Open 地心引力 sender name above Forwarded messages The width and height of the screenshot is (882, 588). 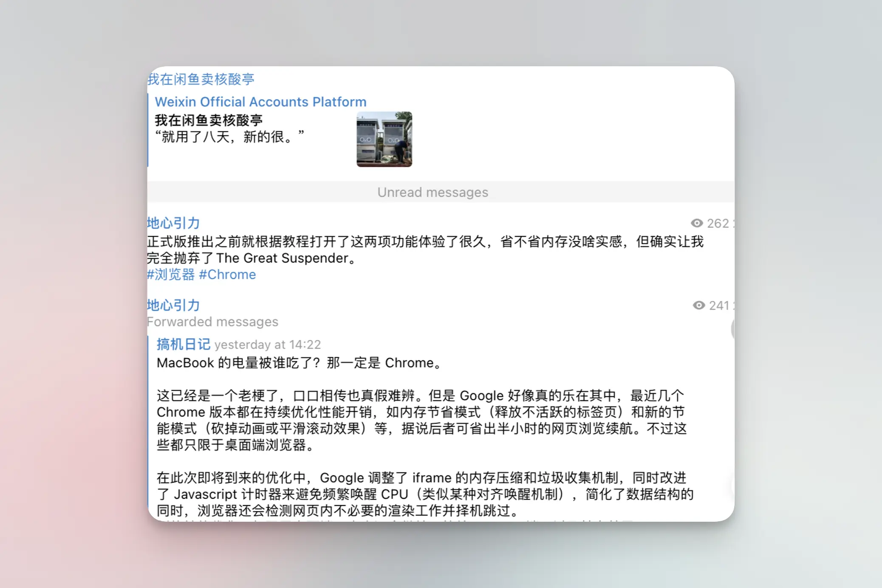[x=173, y=305]
